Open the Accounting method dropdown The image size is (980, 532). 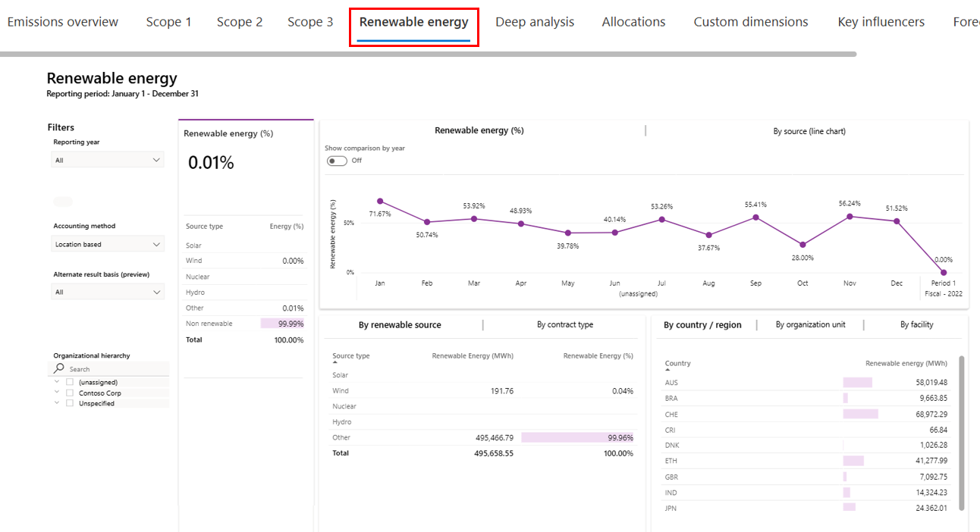107,243
